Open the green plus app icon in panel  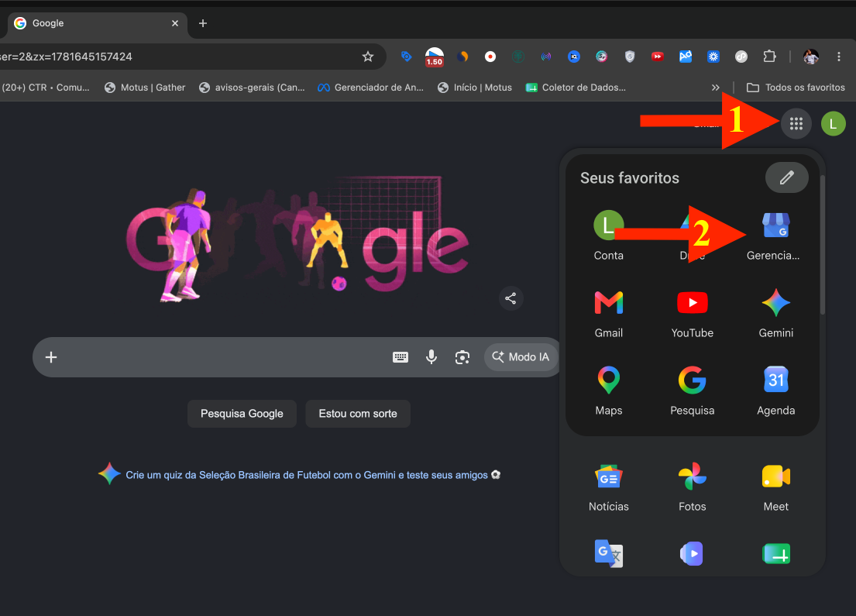[x=775, y=554]
